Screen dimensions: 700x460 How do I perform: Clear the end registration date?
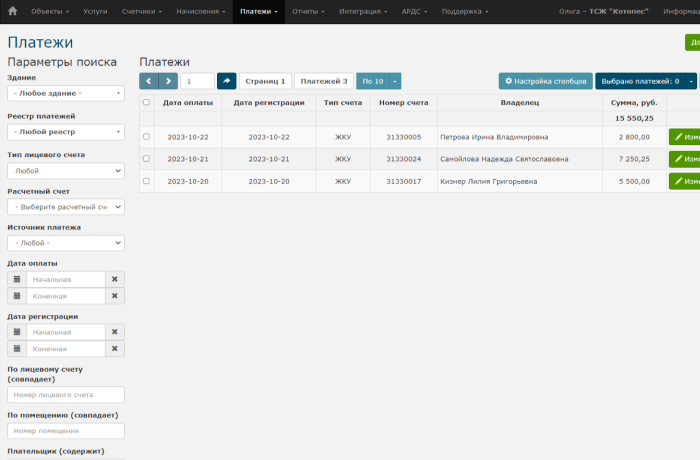coord(115,349)
